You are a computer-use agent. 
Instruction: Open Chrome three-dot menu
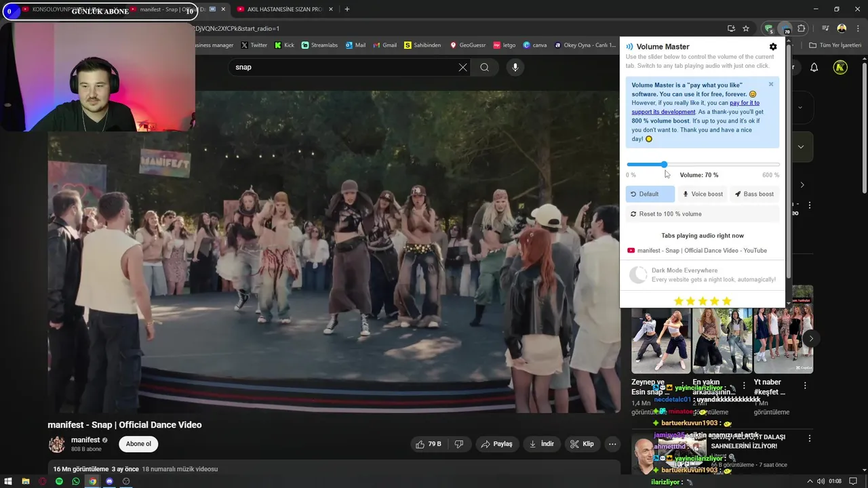[857, 28]
